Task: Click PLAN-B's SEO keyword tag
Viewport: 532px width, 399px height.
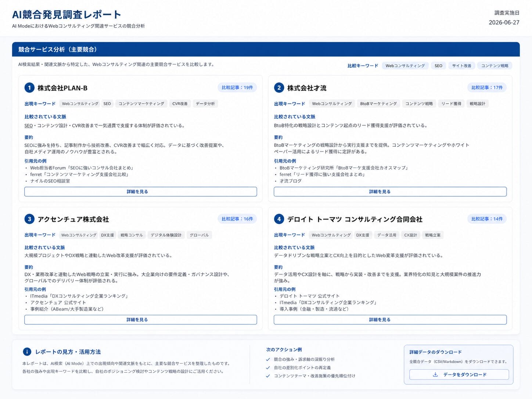Action: (107, 104)
